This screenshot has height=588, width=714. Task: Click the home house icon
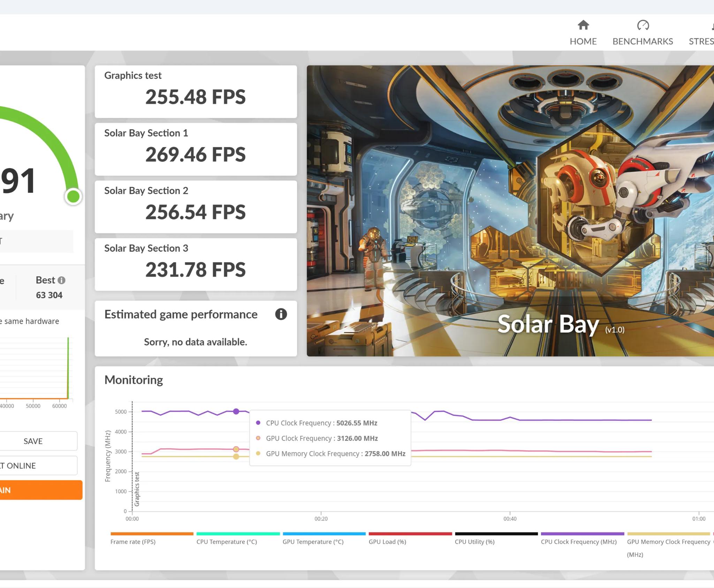pos(583,25)
